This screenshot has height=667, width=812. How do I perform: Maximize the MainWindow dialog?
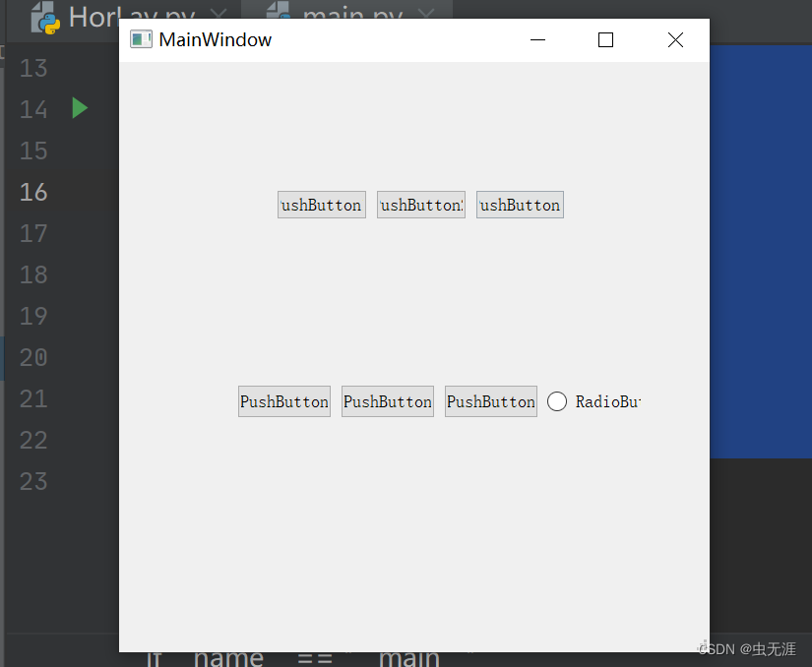coord(606,40)
